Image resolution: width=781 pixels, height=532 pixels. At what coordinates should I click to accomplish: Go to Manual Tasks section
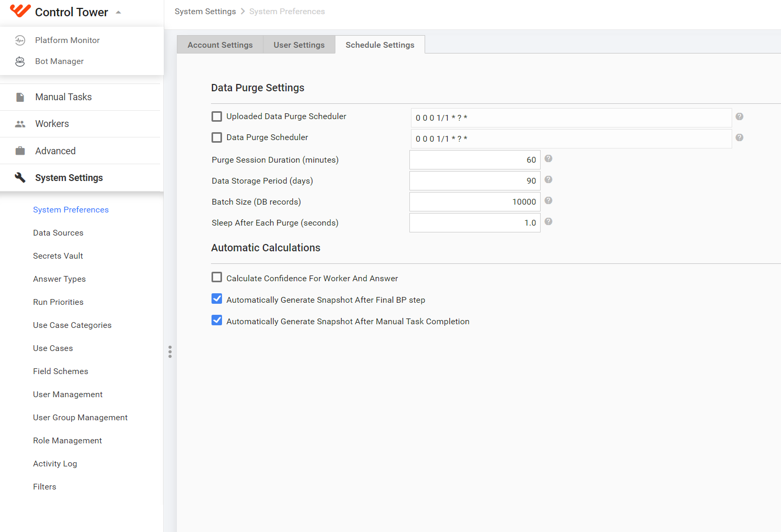pyautogui.click(x=64, y=97)
